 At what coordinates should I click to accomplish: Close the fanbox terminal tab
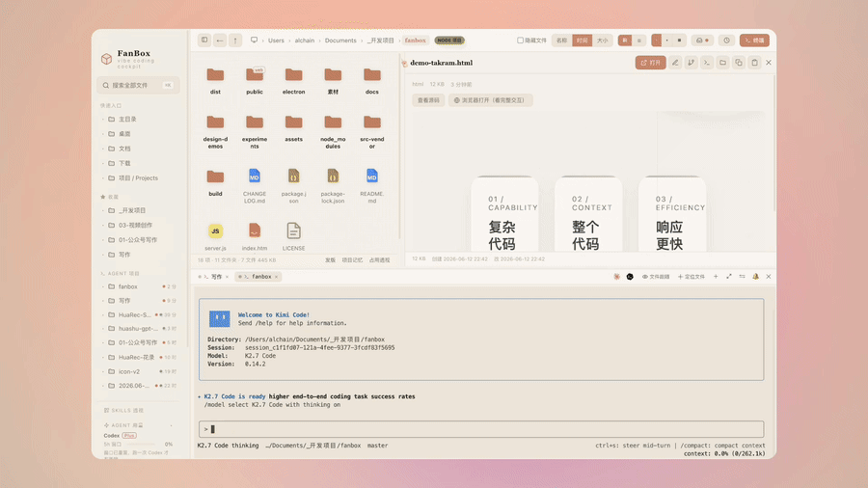[276, 277]
